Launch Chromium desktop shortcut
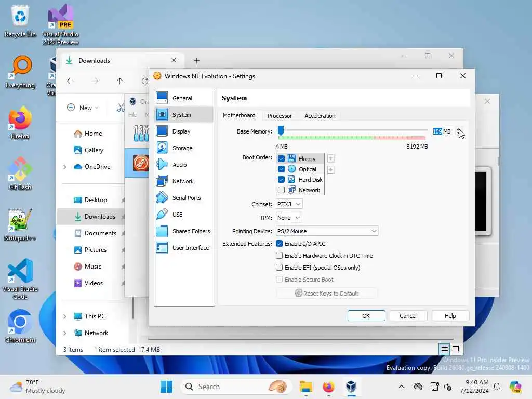This screenshot has width=532, height=399. (20, 326)
